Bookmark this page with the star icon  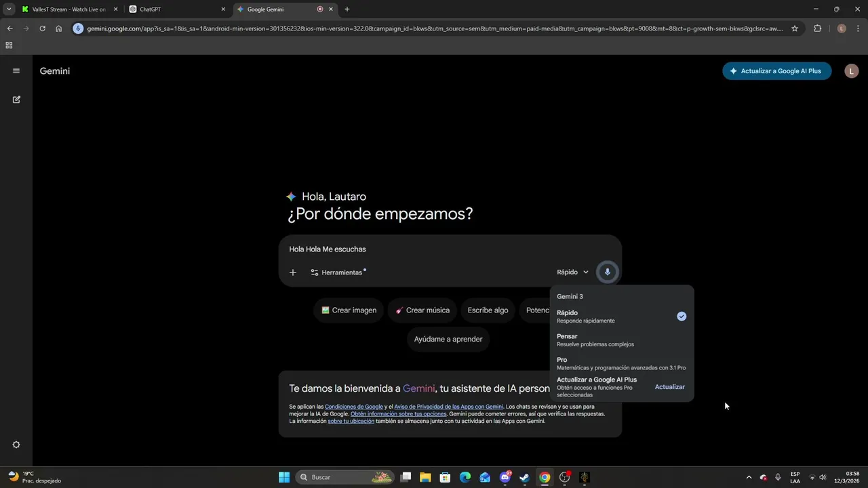(795, 28)
